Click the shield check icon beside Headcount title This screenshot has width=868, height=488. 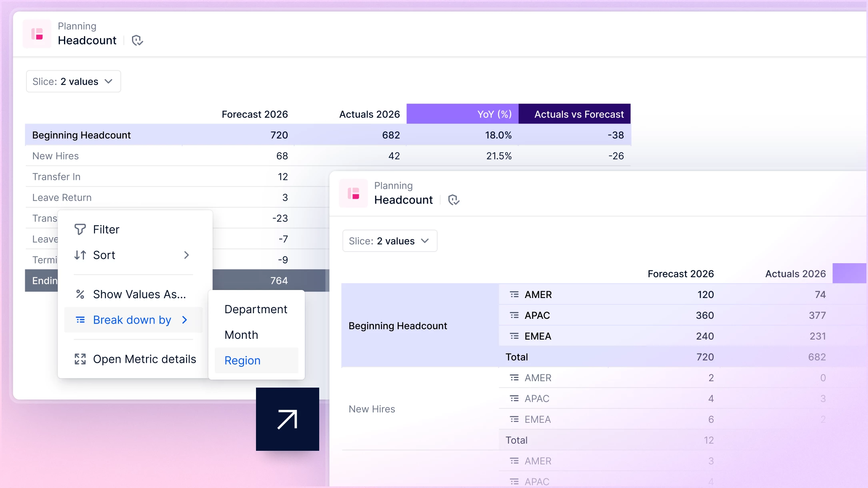pos(137,40)
